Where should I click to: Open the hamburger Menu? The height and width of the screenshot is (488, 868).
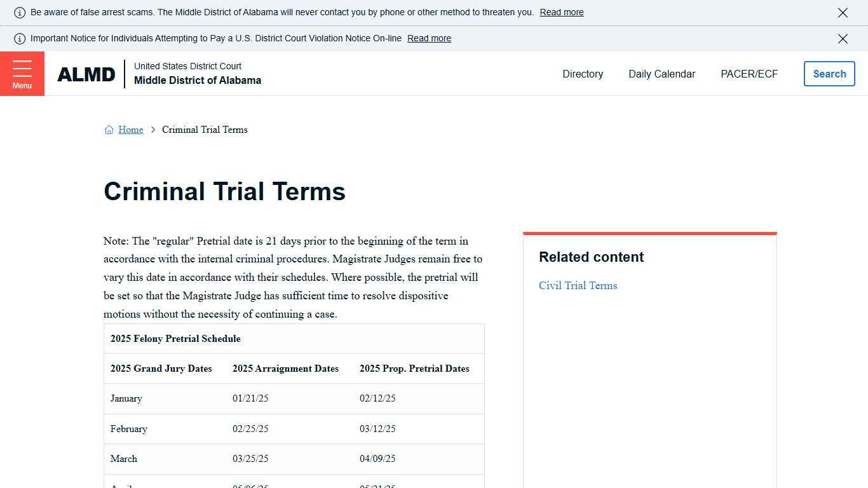coord(22,73)
